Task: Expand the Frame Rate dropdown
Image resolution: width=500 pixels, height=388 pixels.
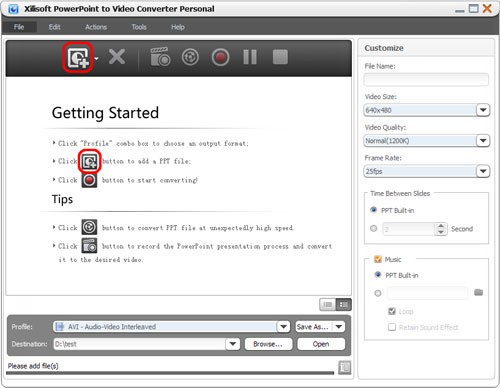Action: pos(483,171)
